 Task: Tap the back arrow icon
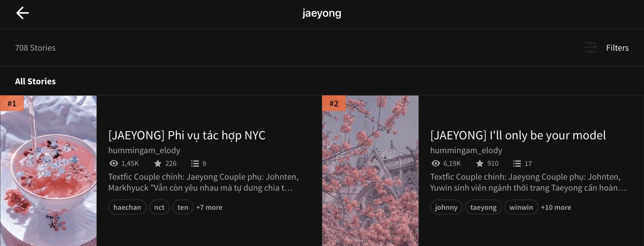coord(22,13)
